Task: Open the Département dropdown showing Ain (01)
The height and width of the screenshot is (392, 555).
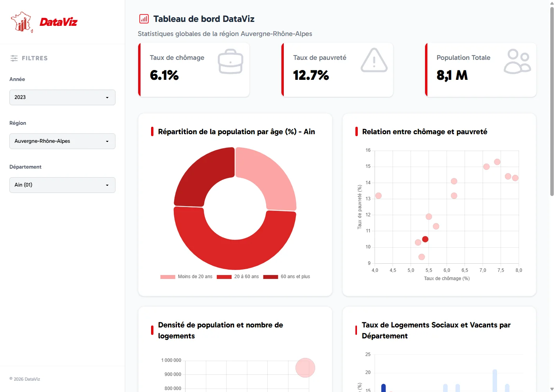Action: coord(62,185)
